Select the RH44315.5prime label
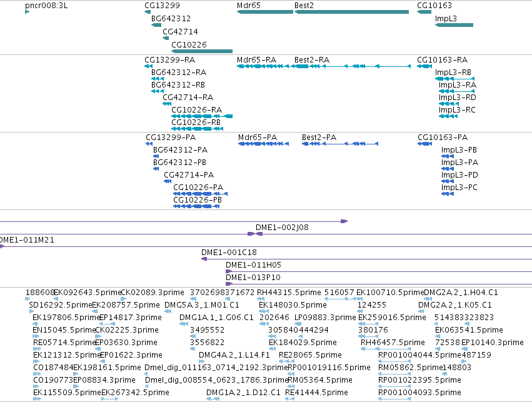532x402 pixels. click(x=289, y=293)
